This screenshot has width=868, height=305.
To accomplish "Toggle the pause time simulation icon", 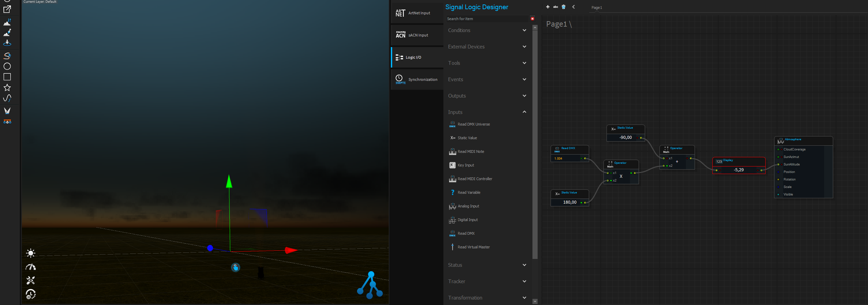I will (31, 294).
